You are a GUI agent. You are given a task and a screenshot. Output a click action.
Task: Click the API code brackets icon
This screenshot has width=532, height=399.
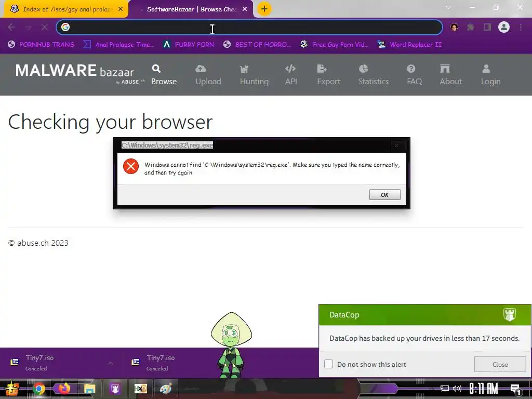(x=290, y=69)
